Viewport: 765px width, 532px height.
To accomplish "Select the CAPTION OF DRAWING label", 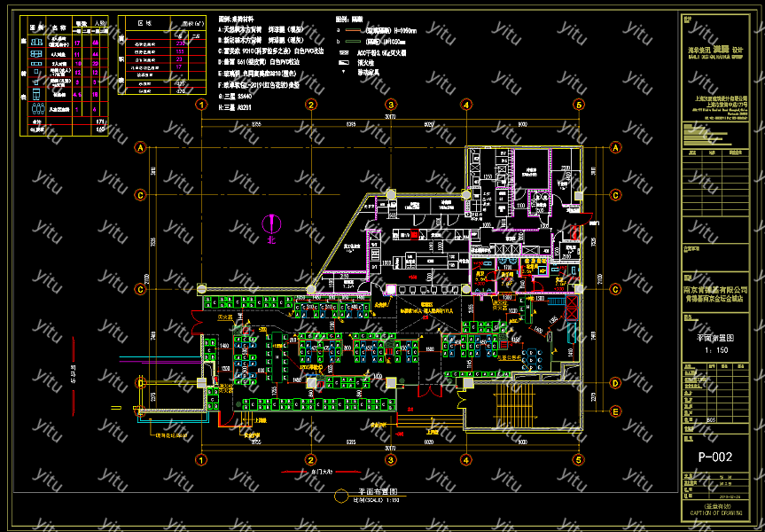I will pos(715,514).
